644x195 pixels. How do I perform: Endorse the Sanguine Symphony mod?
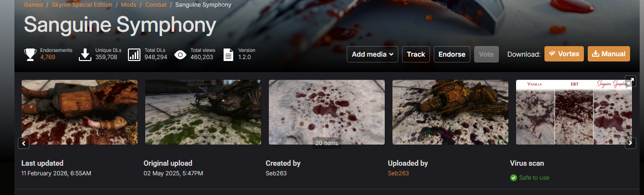(452, 54)
